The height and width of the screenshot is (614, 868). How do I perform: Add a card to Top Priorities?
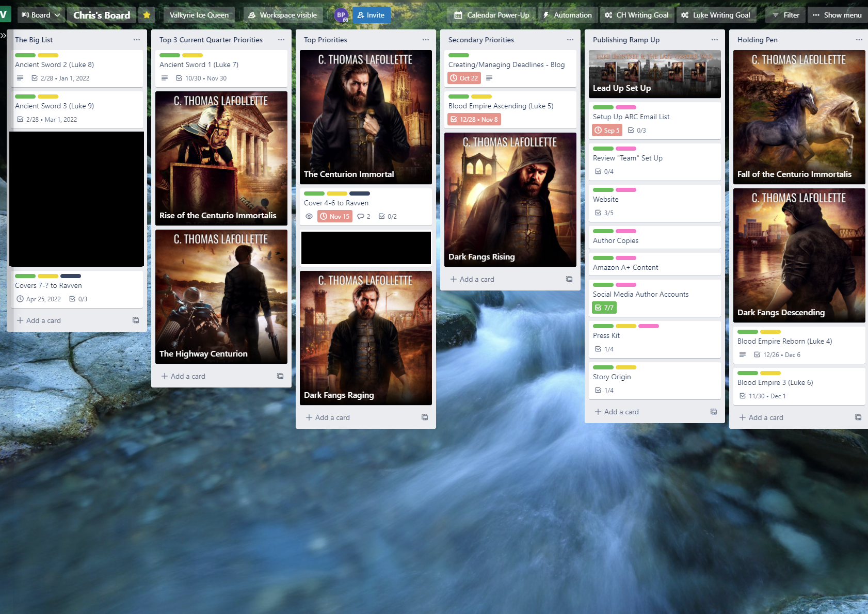328,417
